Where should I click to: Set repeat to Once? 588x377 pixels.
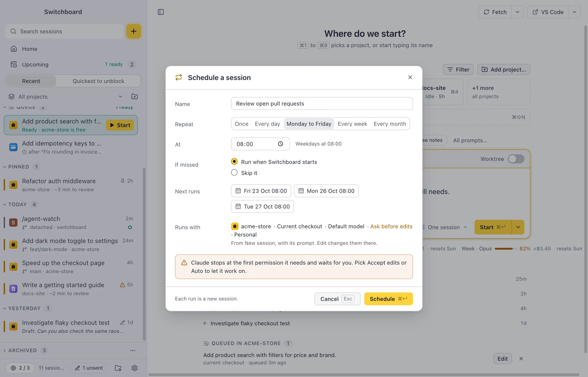(241, 124)
